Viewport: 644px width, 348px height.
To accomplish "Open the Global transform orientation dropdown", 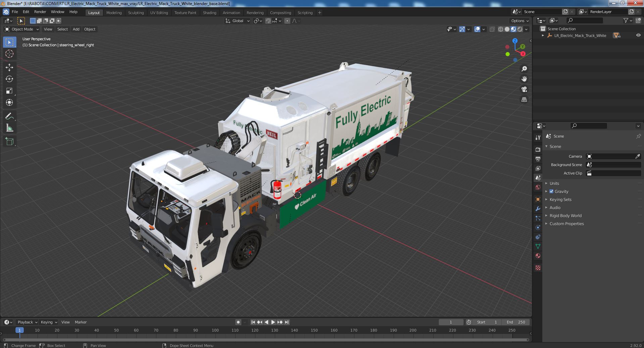I will pos(238,21).
